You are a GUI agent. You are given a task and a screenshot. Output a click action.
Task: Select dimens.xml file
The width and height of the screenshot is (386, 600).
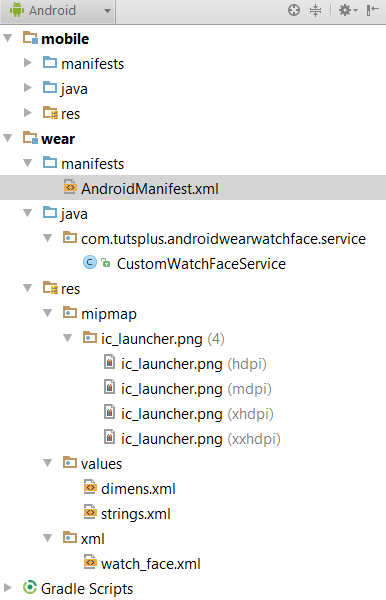pyautogui.click(x=138, y=489)
